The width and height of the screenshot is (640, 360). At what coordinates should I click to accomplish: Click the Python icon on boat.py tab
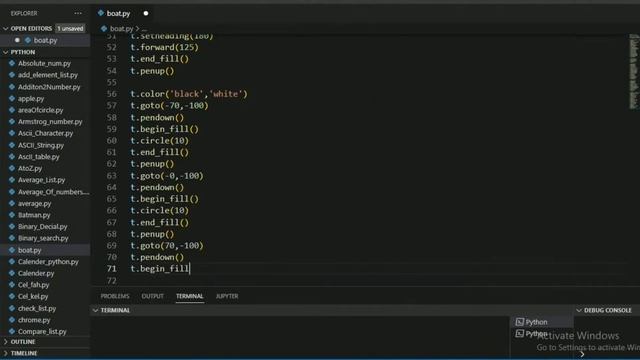101,13
